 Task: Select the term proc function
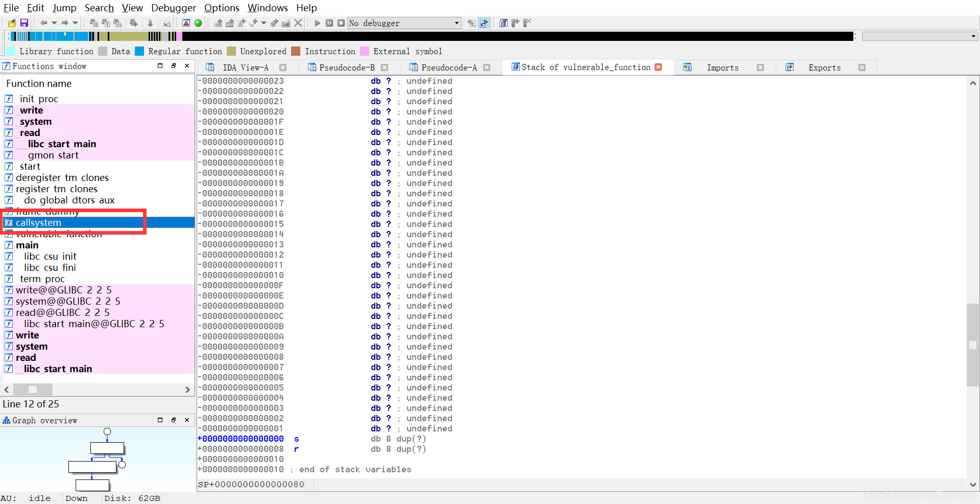pos(99,279)
